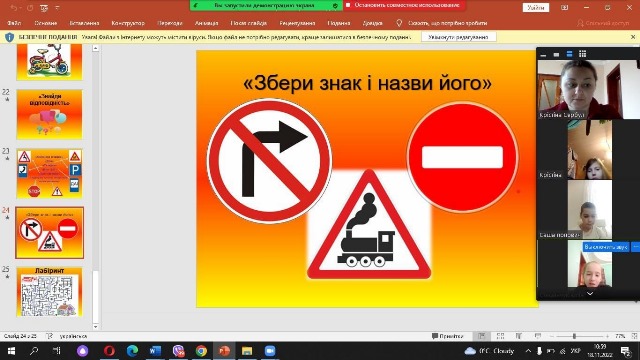Open the Animation ribbon tab
This screenshot has width=640, height=360.
click(x=206, y=23)
